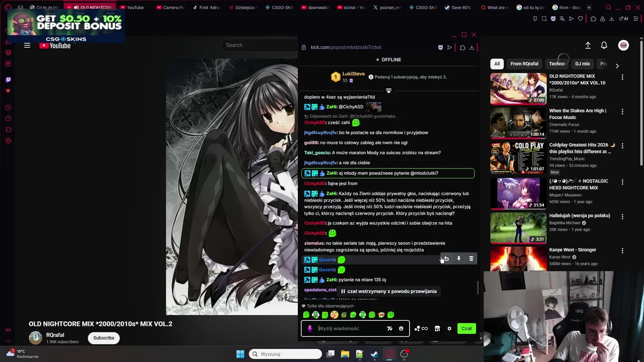Open the YouTube account avatar menu
This screenshot has width=644, height=362.
pos(623,45)
